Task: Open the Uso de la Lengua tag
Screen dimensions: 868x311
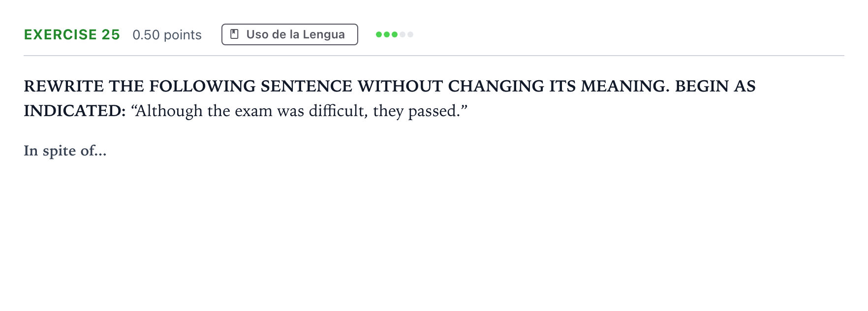Action: coord(290,34)
